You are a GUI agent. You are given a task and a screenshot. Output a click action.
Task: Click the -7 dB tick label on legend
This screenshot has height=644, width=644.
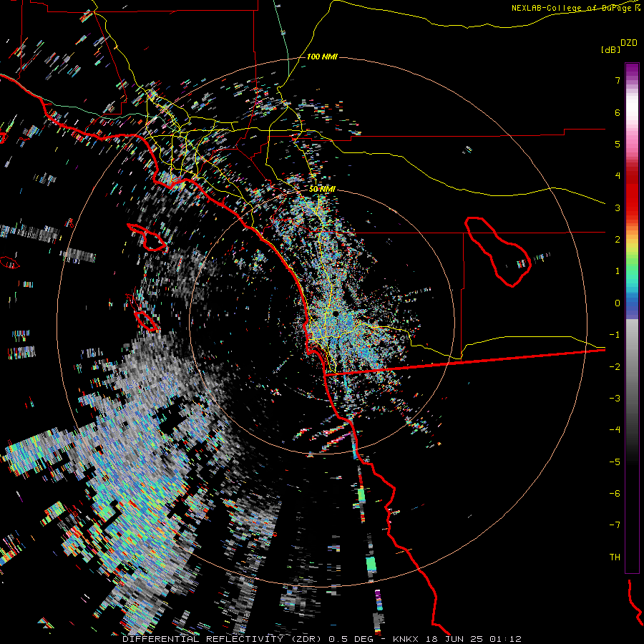pyautogui.click(x=615, y=525)
